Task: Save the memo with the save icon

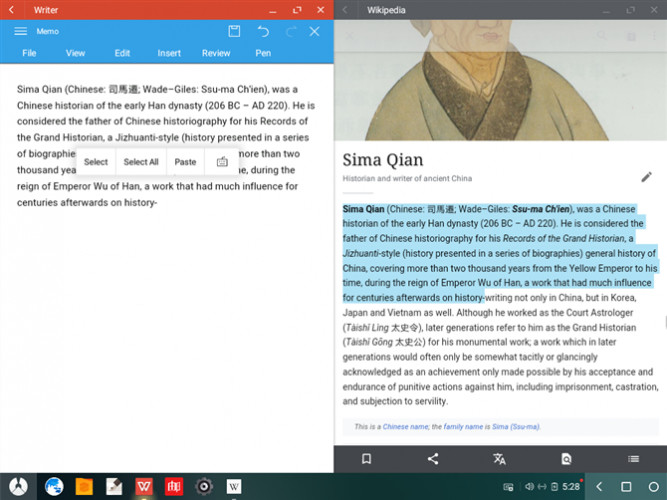Action: click(234, 31)
